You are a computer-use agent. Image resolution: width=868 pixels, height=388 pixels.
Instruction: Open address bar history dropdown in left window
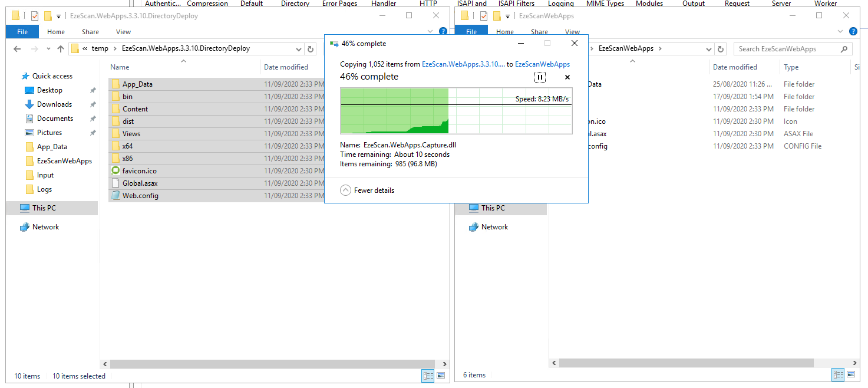299,49
